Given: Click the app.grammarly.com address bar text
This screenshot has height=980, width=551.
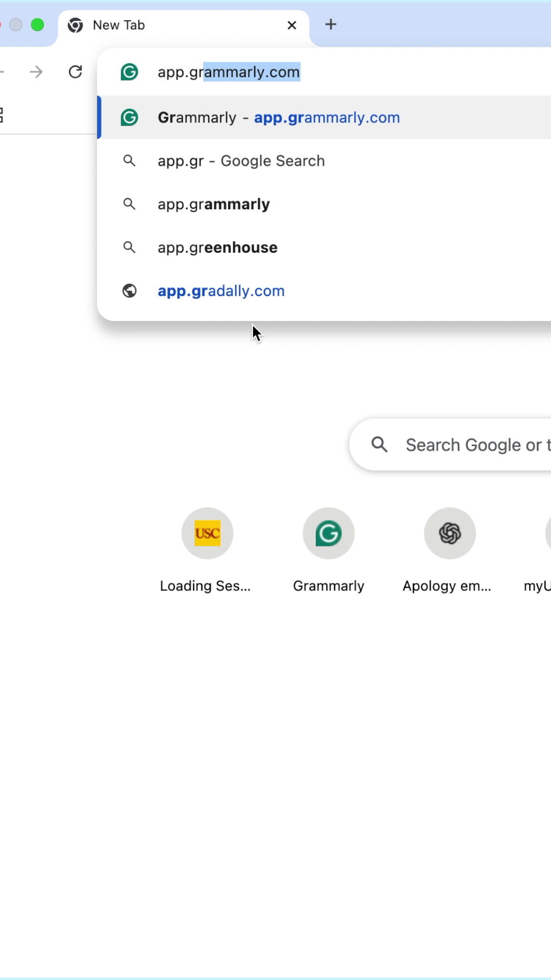Looking at the screenshot, I should [229, 72].
